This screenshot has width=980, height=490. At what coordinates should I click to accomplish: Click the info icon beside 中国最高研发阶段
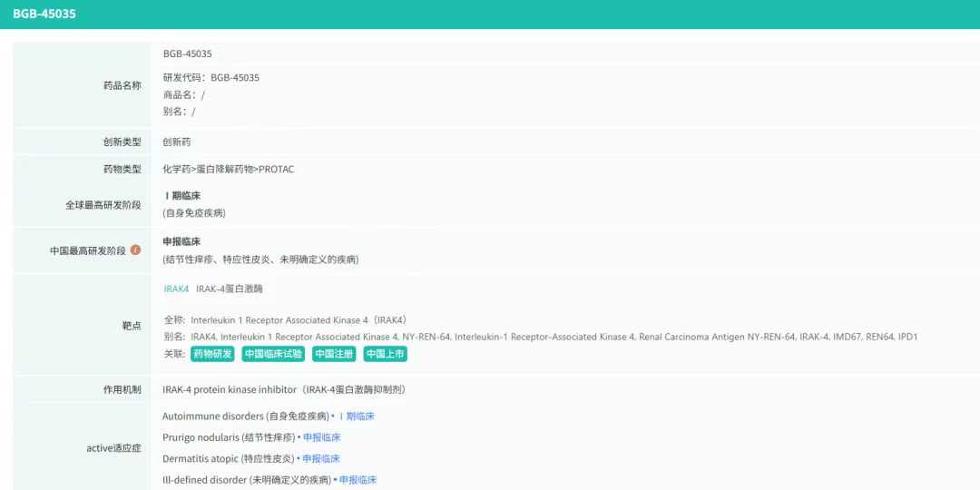(136, 250)
